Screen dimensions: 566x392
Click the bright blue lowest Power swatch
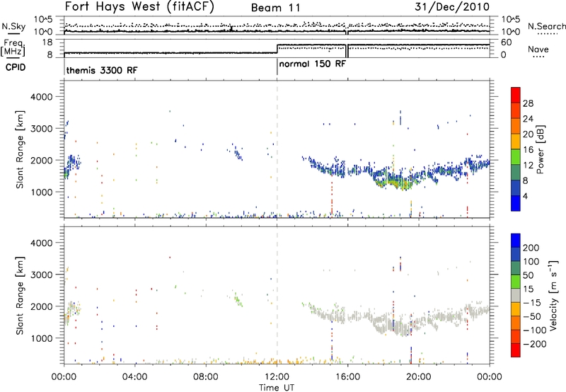tap(516, 203)
